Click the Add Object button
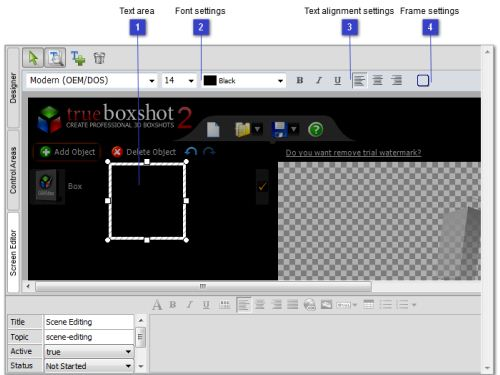The width and height of the screenshot is (500, 375). (67, 152)
